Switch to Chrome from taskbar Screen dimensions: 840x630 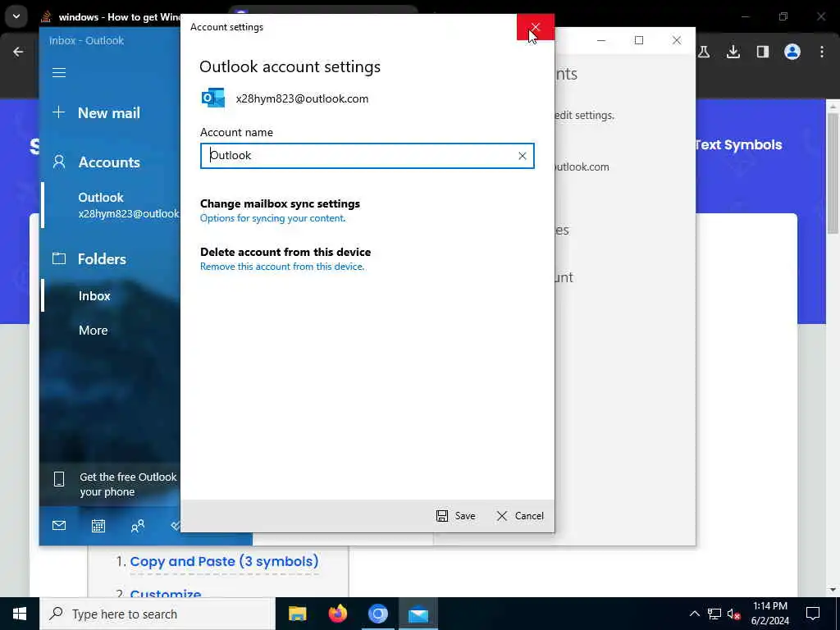(x=377, y=614)
